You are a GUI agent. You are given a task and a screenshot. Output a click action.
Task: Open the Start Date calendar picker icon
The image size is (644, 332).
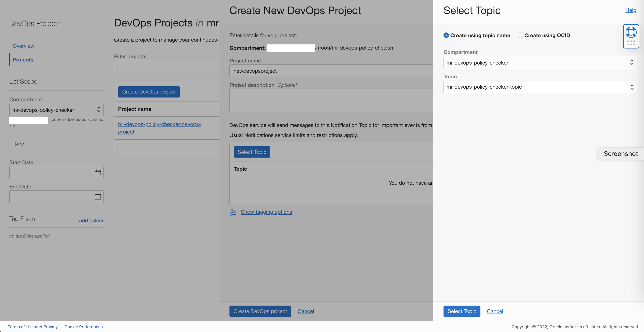98,172
